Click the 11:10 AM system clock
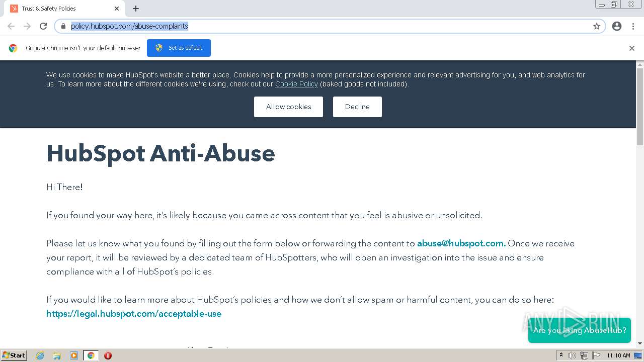 click(x=618, y=355)
